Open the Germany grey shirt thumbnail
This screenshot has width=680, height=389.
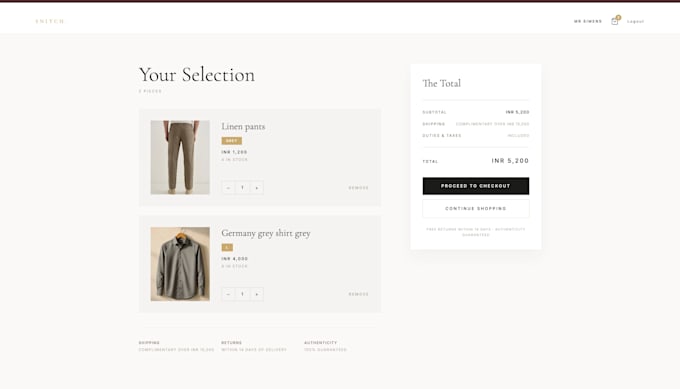180,264
